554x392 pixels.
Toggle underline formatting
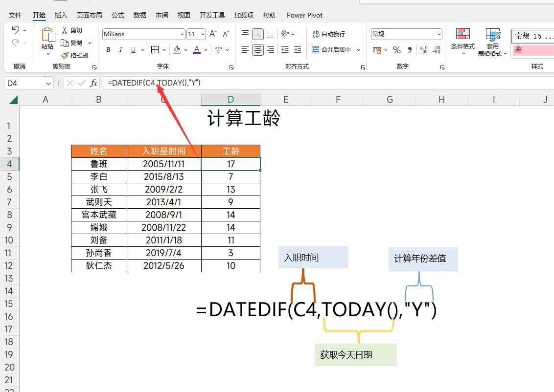tap(133, 50)
